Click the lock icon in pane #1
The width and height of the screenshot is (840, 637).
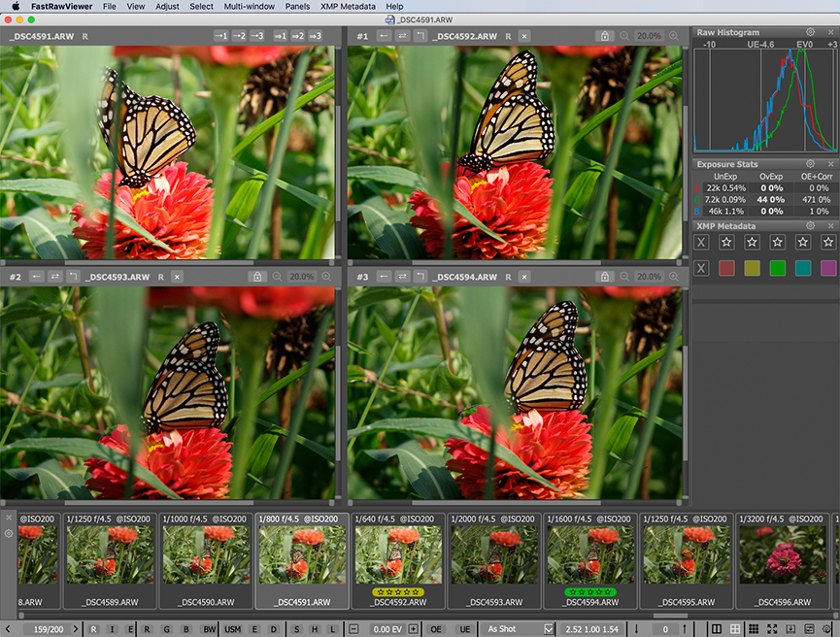click(604, 36)
